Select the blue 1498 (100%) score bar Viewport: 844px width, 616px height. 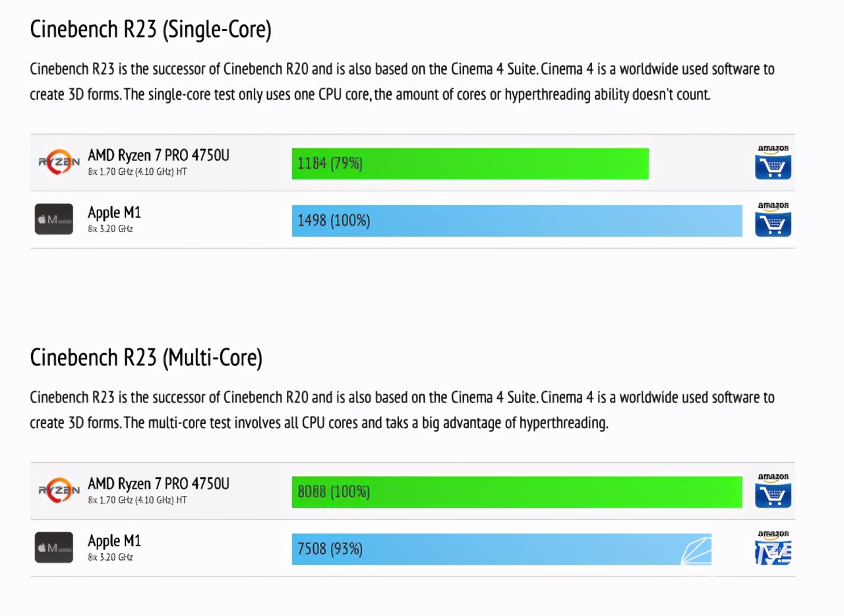[517, 220]
